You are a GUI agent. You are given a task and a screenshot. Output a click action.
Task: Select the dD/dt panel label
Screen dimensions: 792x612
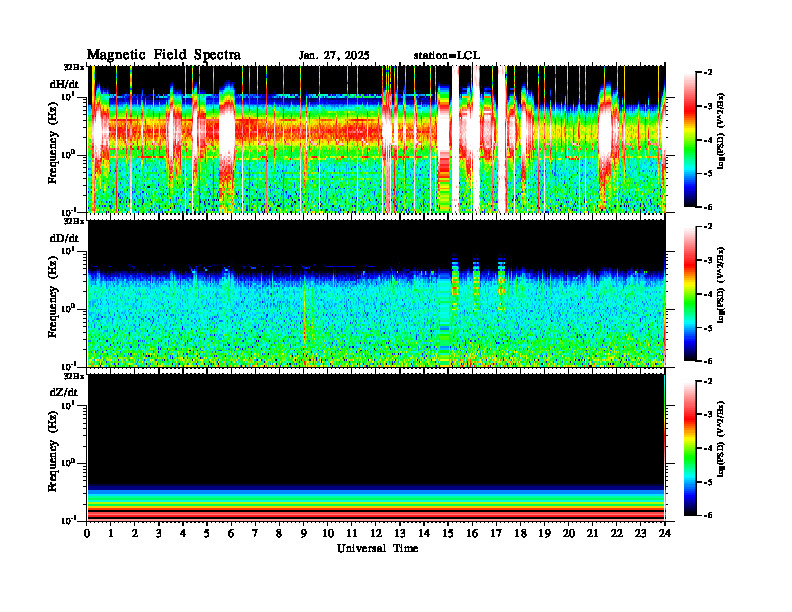(x=64, y=238)
